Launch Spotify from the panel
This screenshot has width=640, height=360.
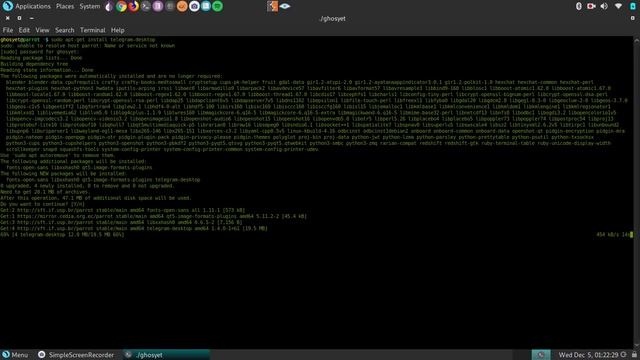tap(218, 6)
